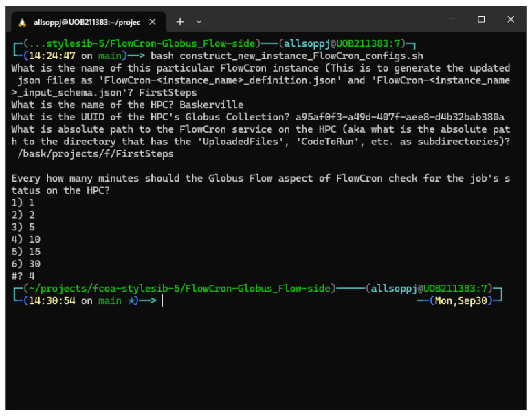Minimize the terminal window
The height and width of the screenshot is (416, 532).
(x=452, y=19)
